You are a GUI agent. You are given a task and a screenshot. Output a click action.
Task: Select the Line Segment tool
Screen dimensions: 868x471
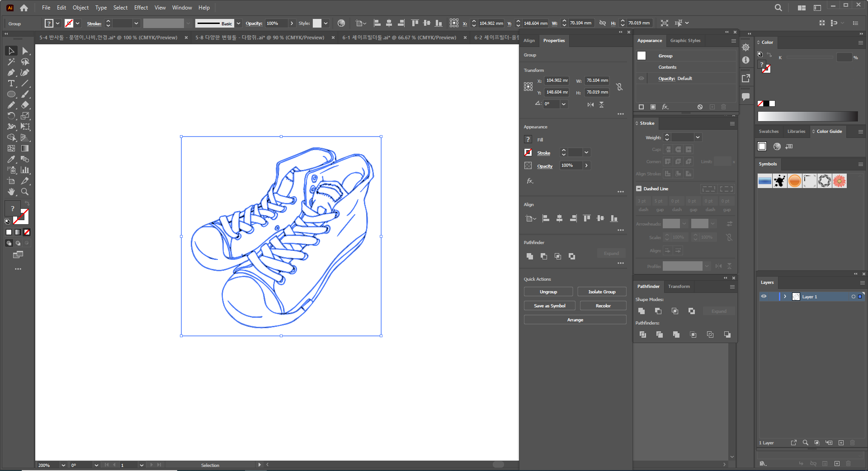pyautogui.click(x=25, y=83)
